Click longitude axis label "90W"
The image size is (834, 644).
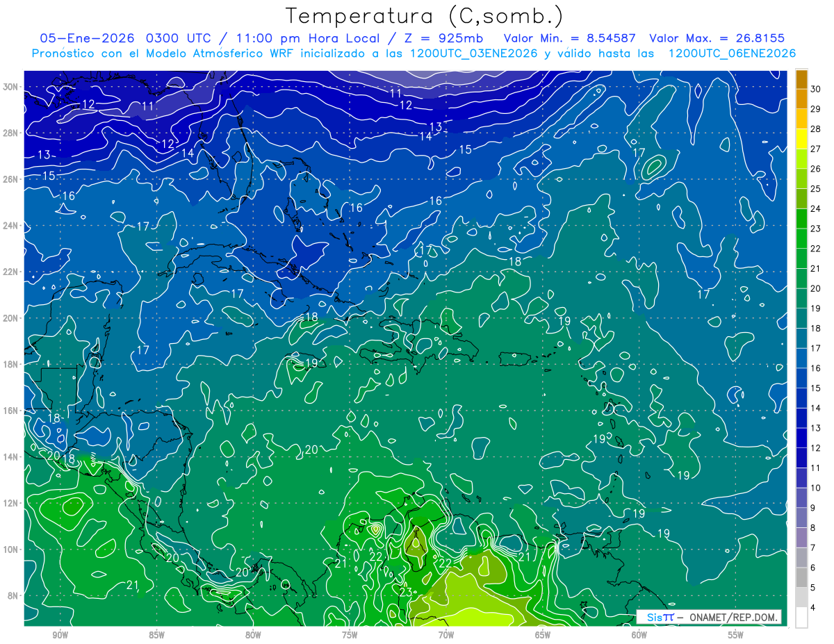pos(60,635)
